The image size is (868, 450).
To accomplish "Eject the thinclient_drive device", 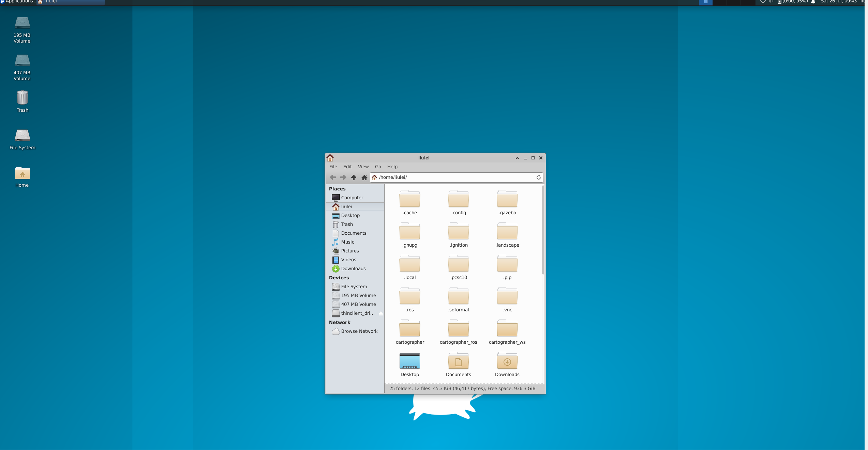I will point(380,313).
